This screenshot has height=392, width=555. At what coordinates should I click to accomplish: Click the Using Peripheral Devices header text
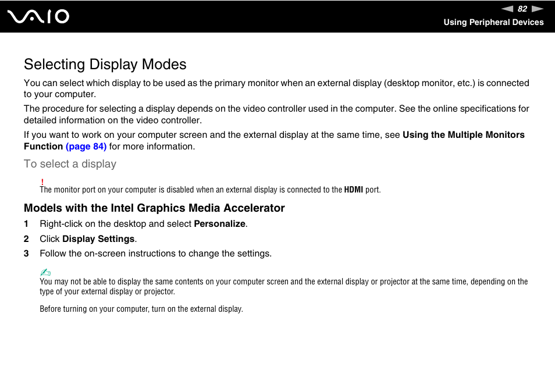pos(493,22)
